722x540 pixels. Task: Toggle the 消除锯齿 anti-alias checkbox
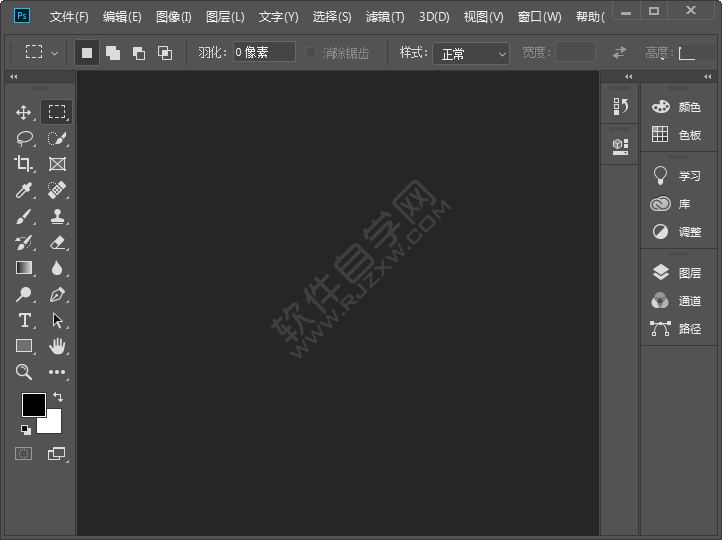(311, 53)
